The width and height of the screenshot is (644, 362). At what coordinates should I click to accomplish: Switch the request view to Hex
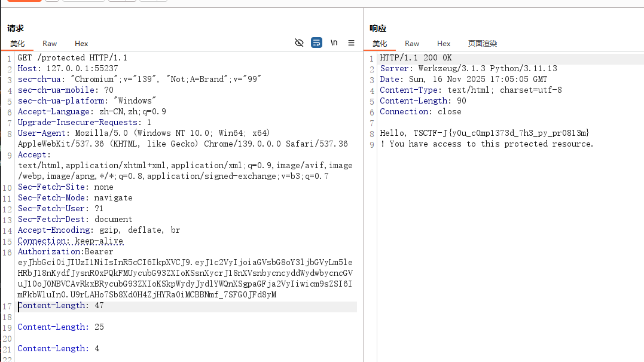pyautogui.click(x=81, y=44)
